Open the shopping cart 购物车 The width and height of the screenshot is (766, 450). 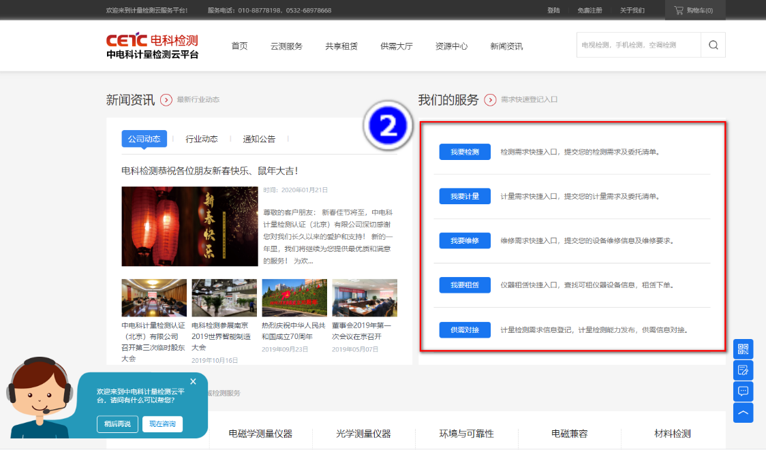click(x=694, y=10)
